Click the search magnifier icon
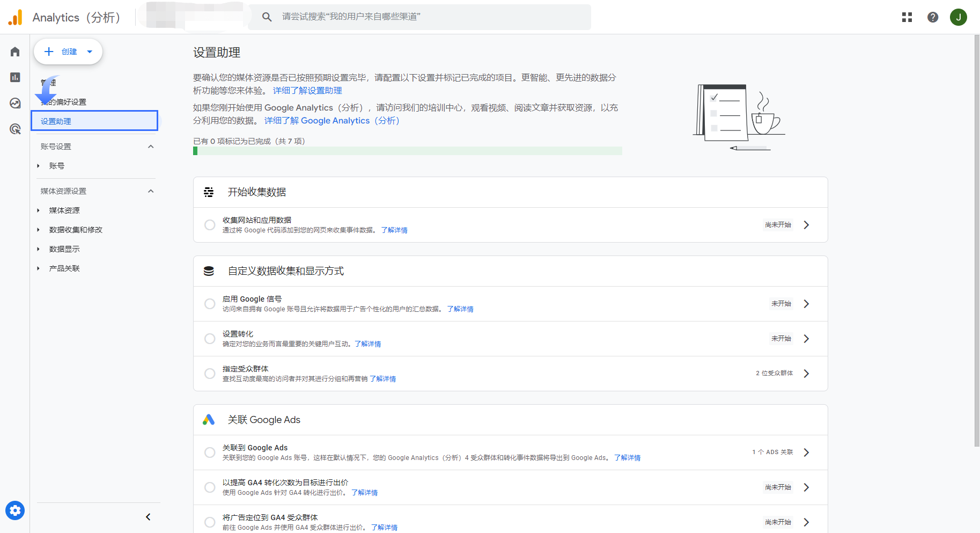980x533 pixels. pyautogui.click(x=267, y=17)
